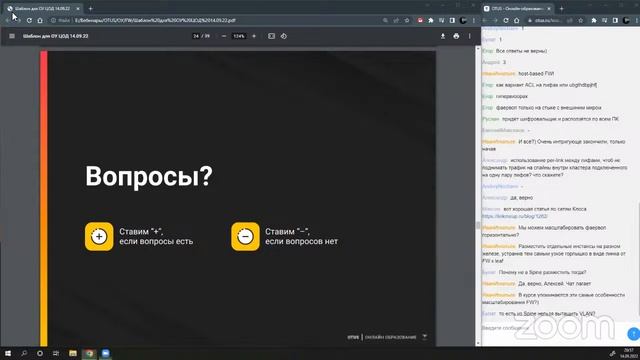Open Cortana circle on taskbar
The image size is (640, 360).
click(40, 353)
